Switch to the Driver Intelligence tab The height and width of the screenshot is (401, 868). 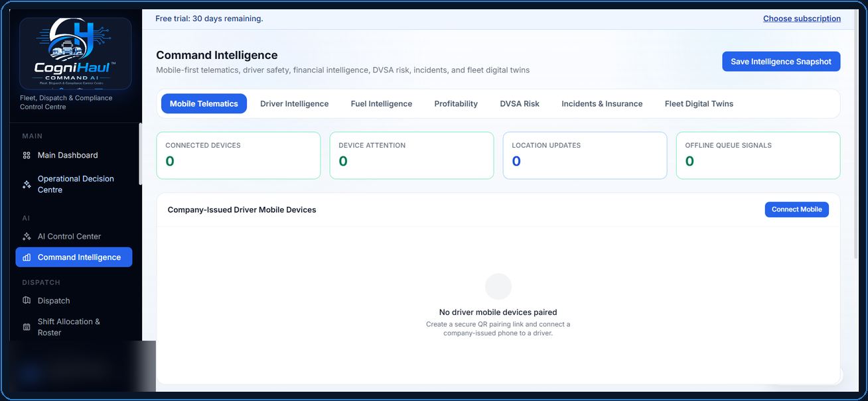click(295, 103)
